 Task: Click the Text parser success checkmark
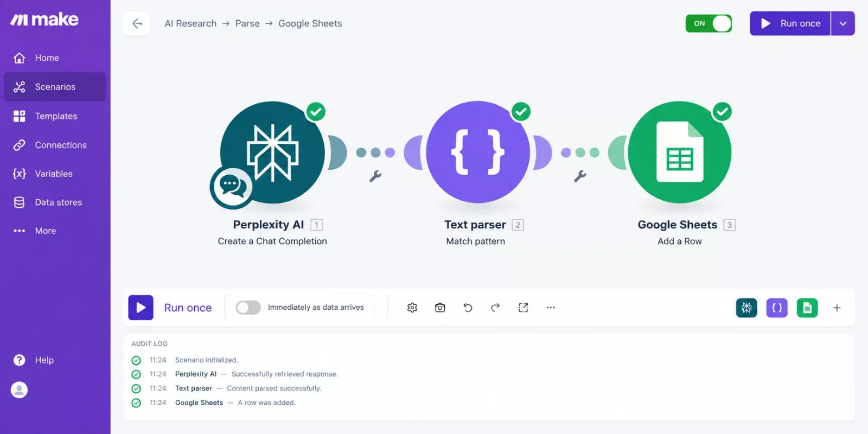(x=521, y=112)
